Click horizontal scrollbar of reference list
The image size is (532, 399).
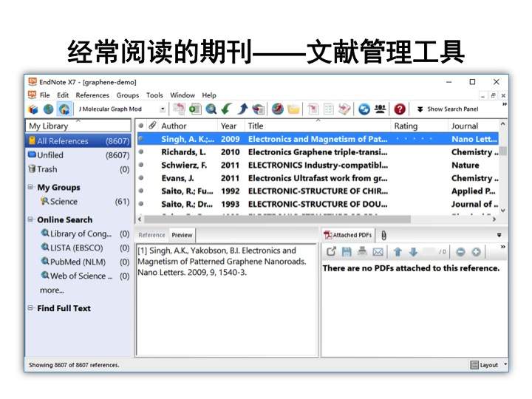pos(277,219)
